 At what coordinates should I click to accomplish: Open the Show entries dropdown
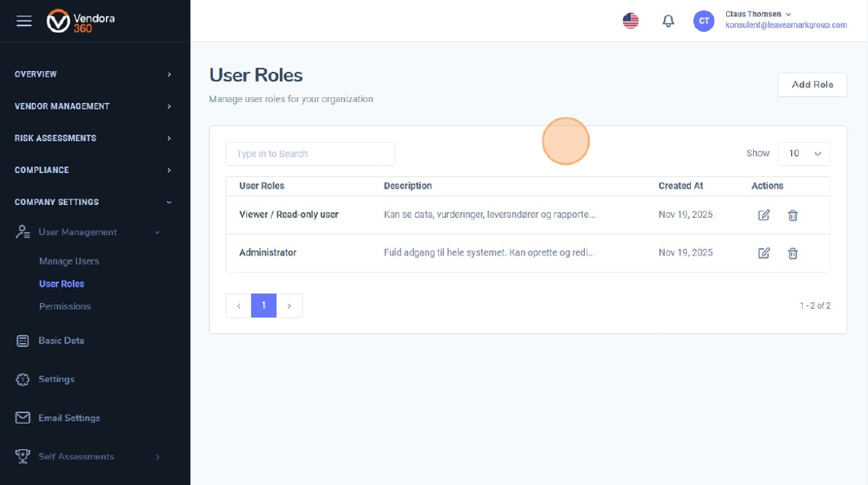click(x=804, y=154)
